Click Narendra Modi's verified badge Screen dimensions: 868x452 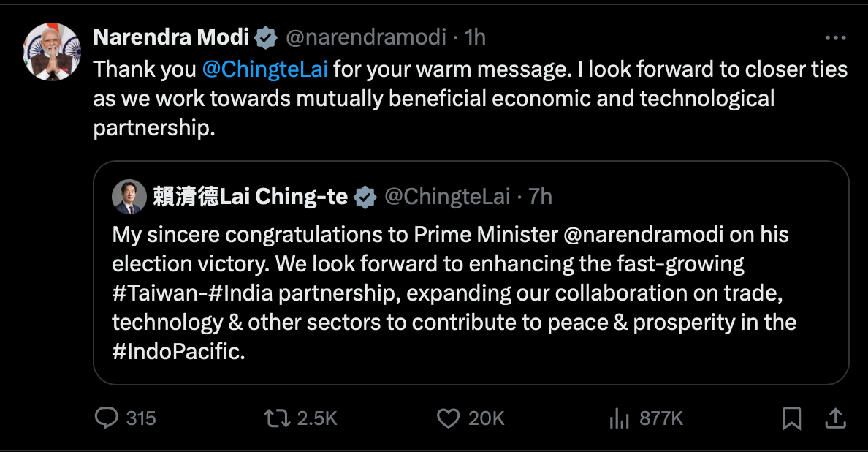[265, 37]
